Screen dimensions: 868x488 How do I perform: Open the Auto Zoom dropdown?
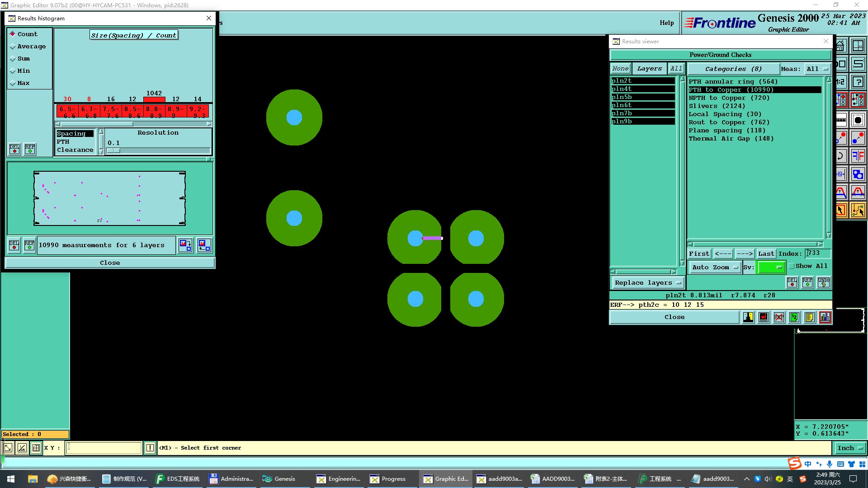715,267
